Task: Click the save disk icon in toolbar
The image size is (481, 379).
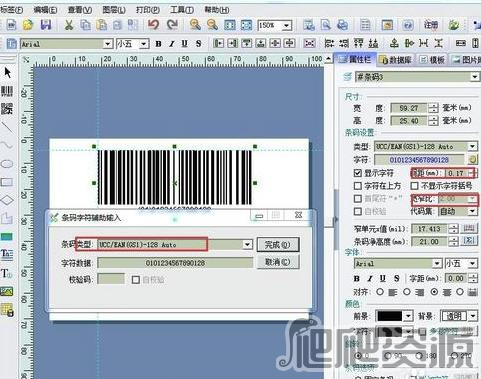Action: 46,25
